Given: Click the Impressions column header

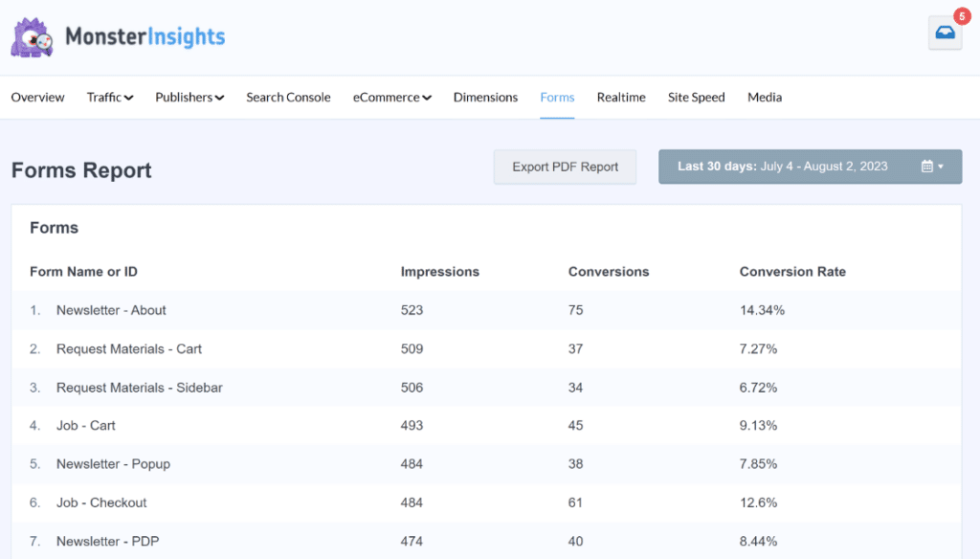Looking at the screenshot, I should click(439, 272).
